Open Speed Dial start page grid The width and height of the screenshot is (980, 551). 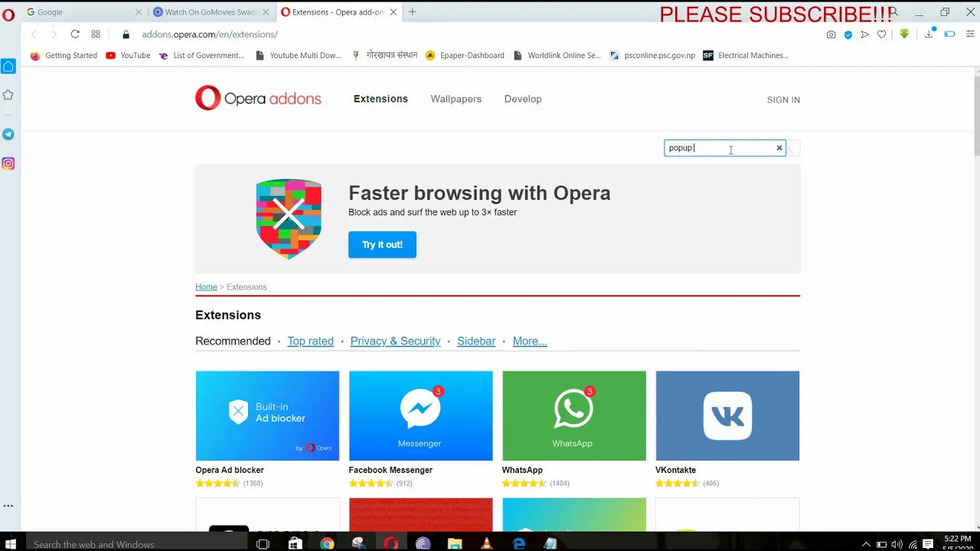pyautogui.click(x=96, y=34)
